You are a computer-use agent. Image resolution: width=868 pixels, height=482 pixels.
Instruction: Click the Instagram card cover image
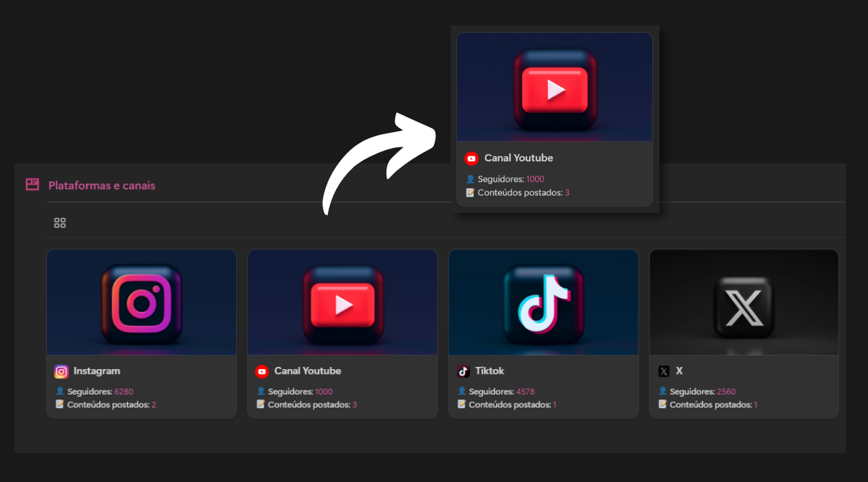pos(141,302)
